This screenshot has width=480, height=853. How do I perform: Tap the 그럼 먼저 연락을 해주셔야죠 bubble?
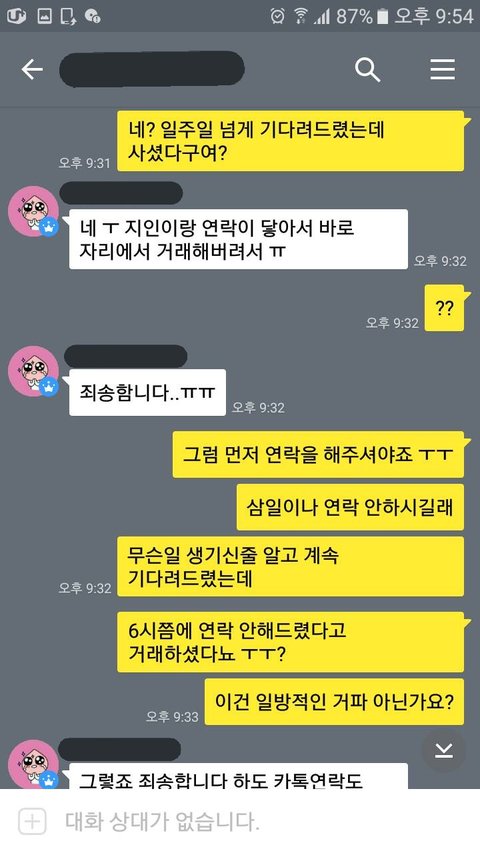318,454
